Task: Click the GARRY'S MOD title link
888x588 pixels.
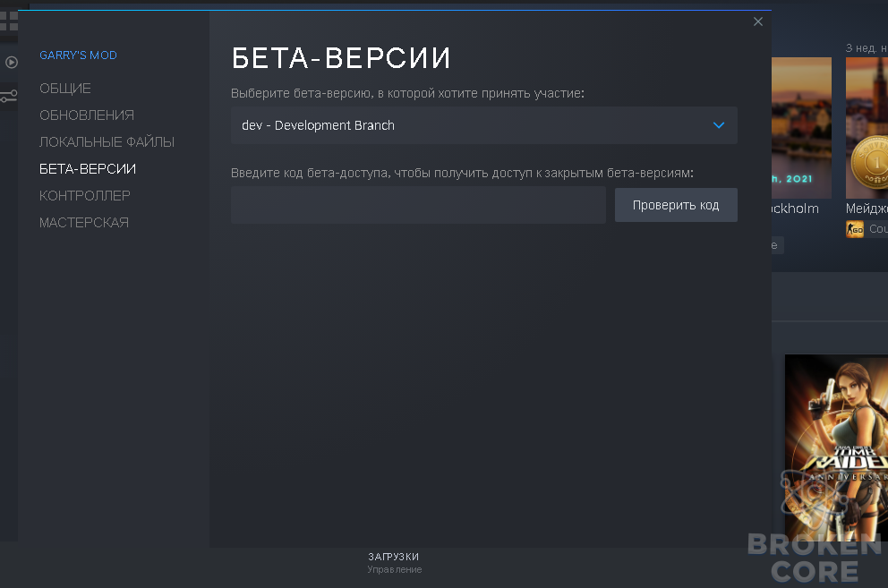Action: tap(78, 55)
